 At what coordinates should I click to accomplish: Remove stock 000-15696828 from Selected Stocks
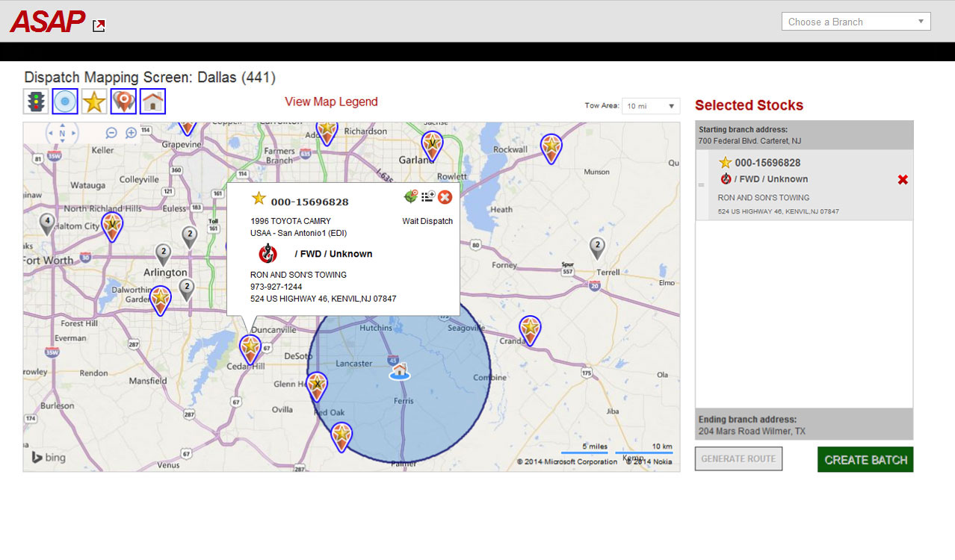tap(903, 180)
